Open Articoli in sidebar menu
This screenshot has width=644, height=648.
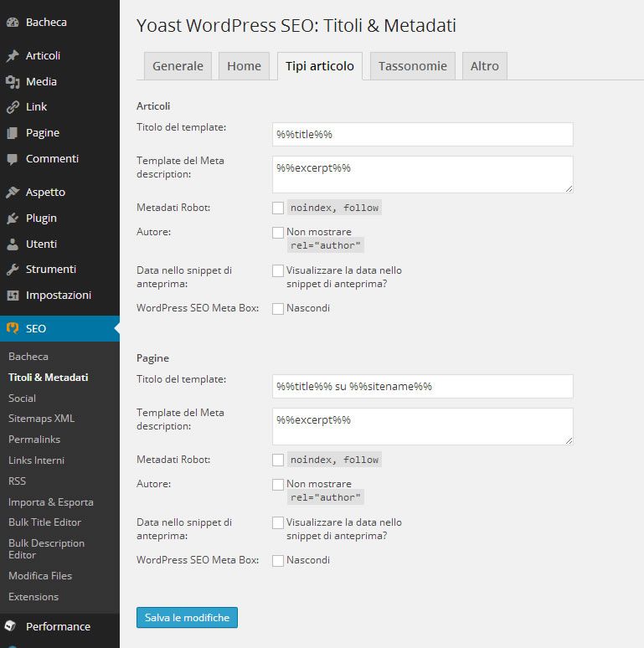pyautogui.click(x=43, y=56)
